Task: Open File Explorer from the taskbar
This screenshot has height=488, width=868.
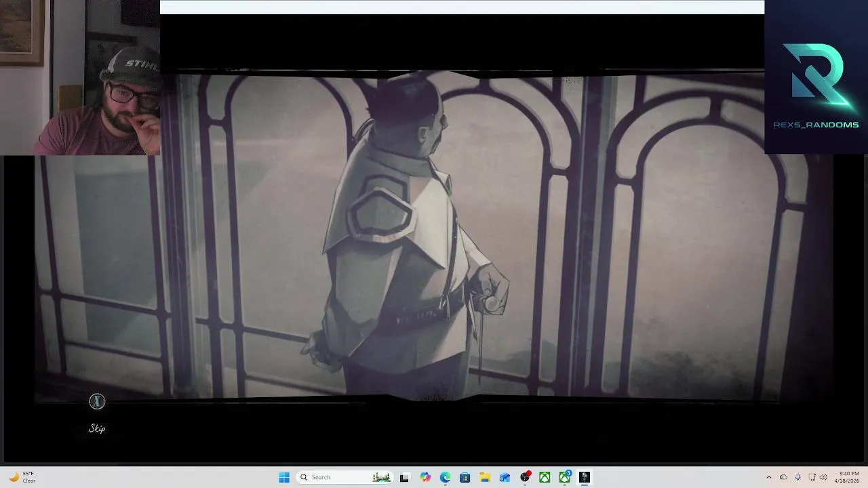Action: [485, 477]
